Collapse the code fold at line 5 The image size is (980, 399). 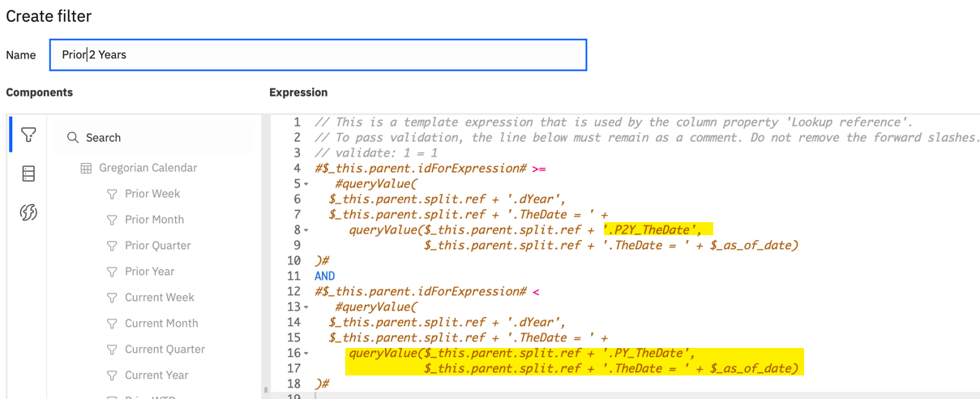pos(306,184)
